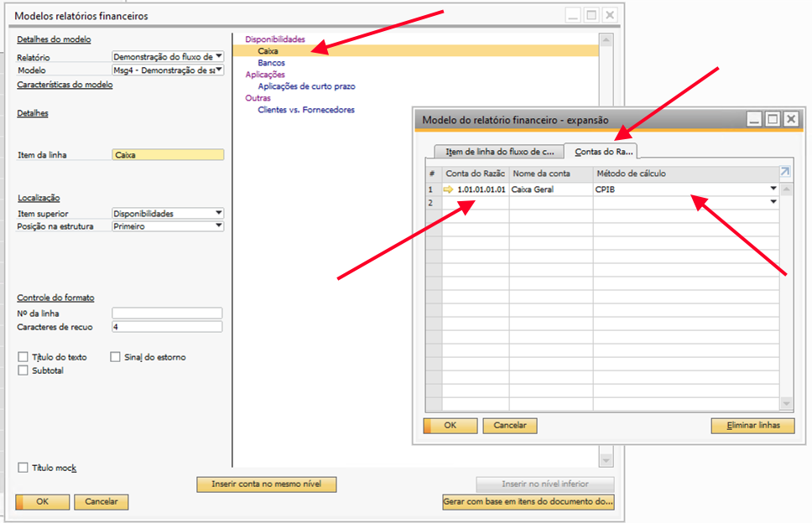The image size is (812, 523).
Task: Select the Contas do Razão tab
Action: click(x=601, y=152)
